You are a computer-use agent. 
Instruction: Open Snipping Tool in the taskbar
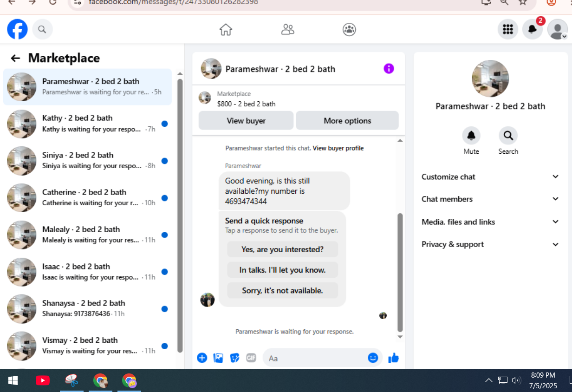click(x=71, y=381)
